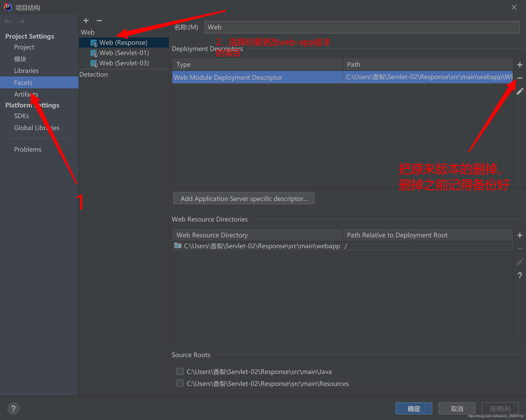Screen dimensions: 526x420
Task: Remove the deployment descriptor with the minus icon
Action: pos(519,78)
